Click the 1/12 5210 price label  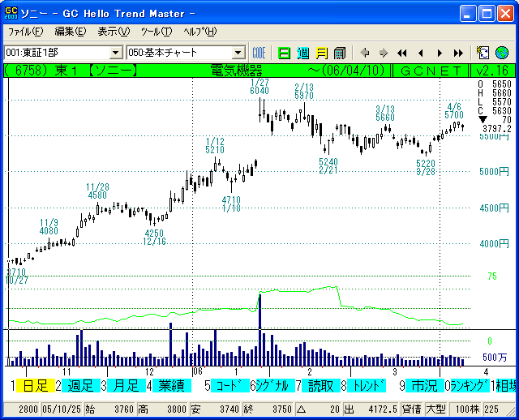pos(215,146)
